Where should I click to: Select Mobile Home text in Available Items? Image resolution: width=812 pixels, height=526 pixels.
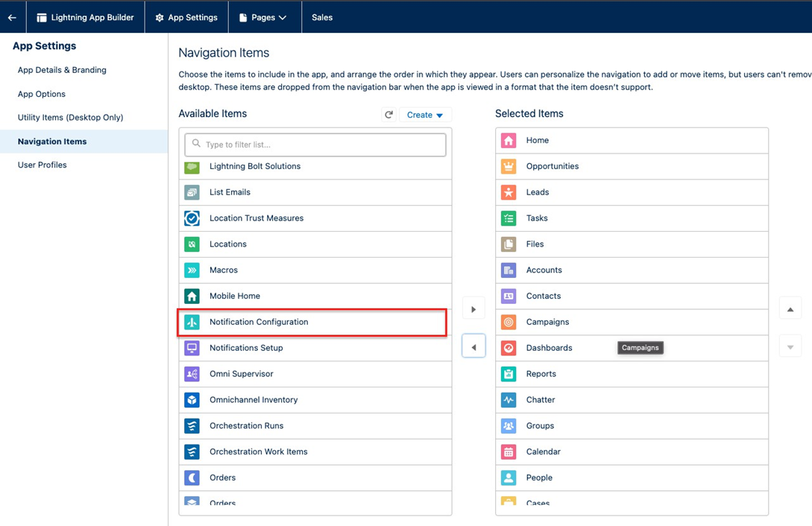click(x=235, y=296)
